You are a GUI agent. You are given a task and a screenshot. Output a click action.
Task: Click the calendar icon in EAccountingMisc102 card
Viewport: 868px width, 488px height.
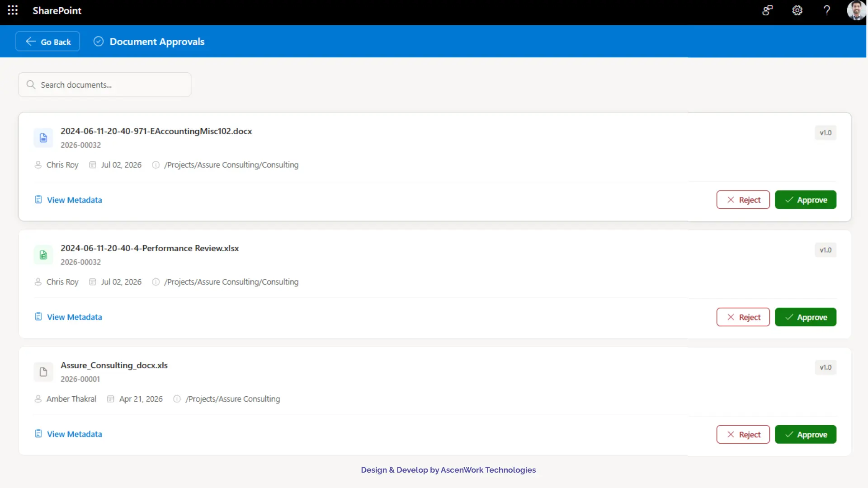tap(93, 165)
